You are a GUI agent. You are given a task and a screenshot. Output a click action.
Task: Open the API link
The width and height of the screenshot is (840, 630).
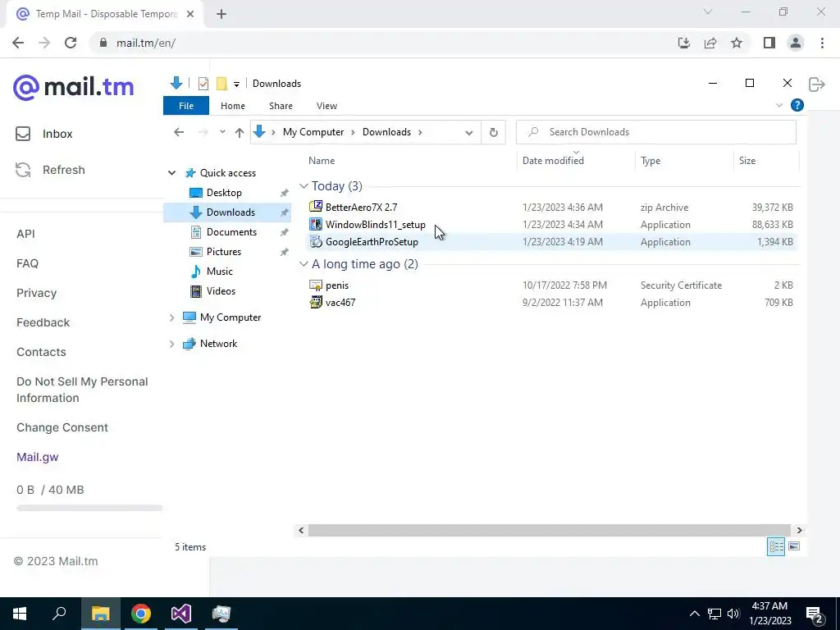[x=25, y=234]
